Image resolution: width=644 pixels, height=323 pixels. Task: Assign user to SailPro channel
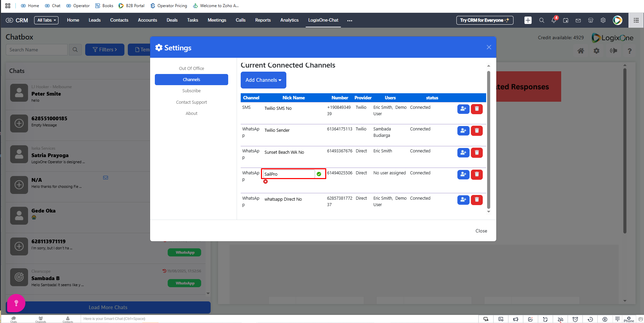pyautogui.click(x=463, y=174)
